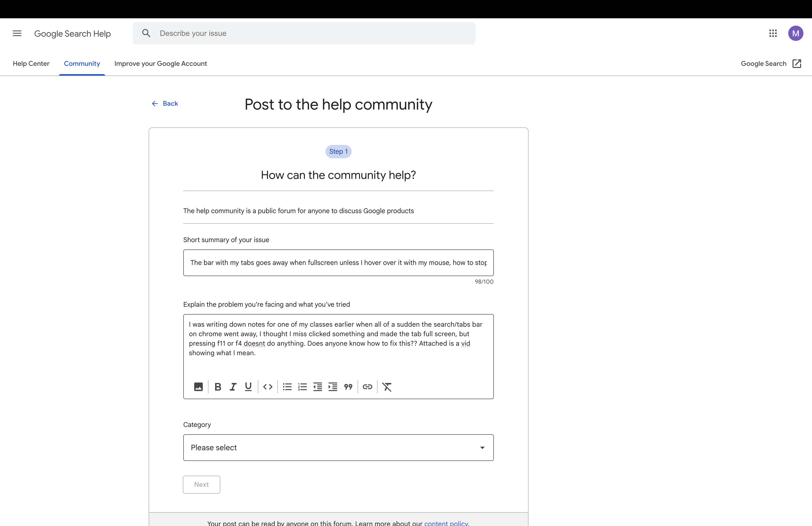Click the insert image icon

pyautogui.click(x=198, y=387)
